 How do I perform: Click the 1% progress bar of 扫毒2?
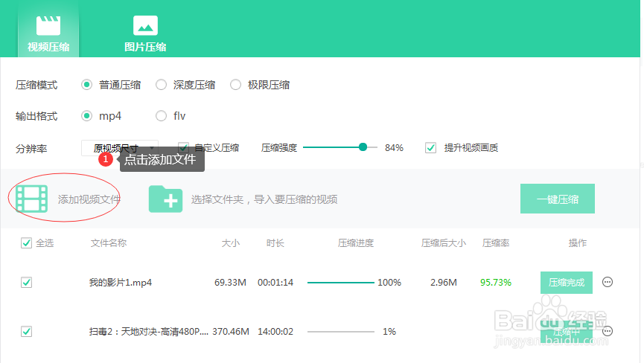point(341,332)
